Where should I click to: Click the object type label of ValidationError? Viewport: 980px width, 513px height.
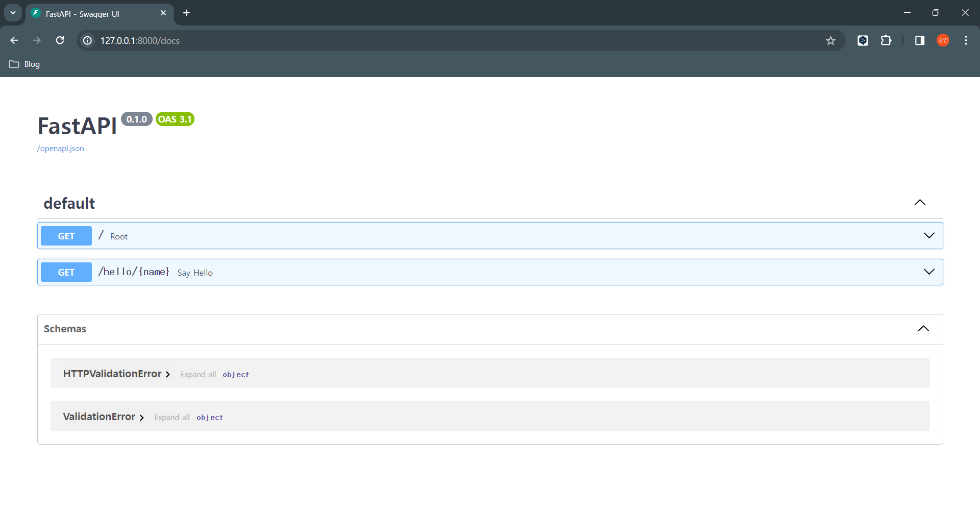[210, 418]
